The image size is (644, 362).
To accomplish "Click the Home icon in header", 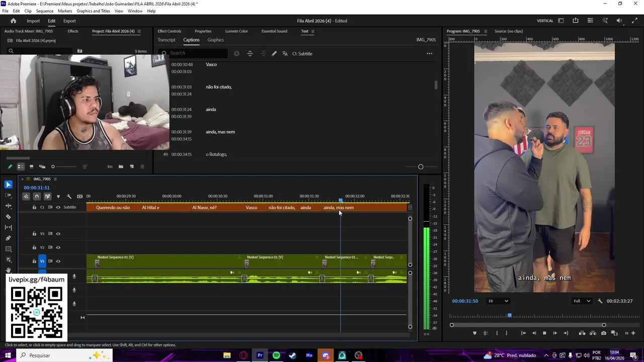I will click(13, 21).
